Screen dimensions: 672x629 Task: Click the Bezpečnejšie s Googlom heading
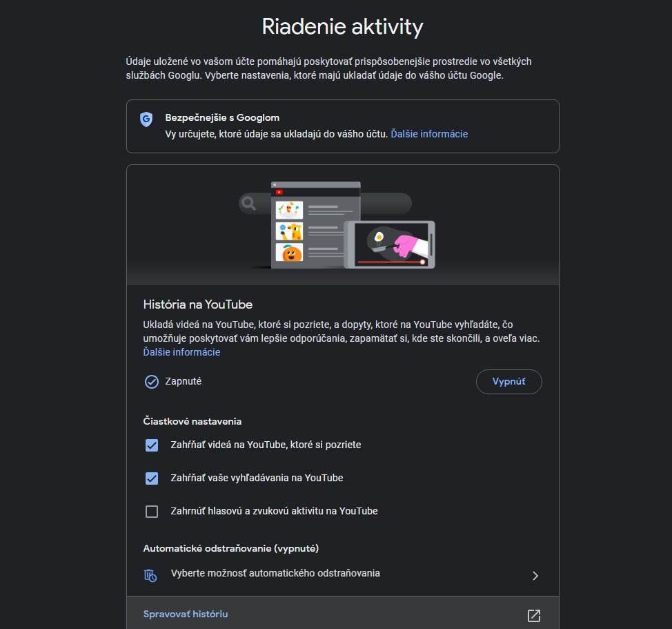[222, 117]
